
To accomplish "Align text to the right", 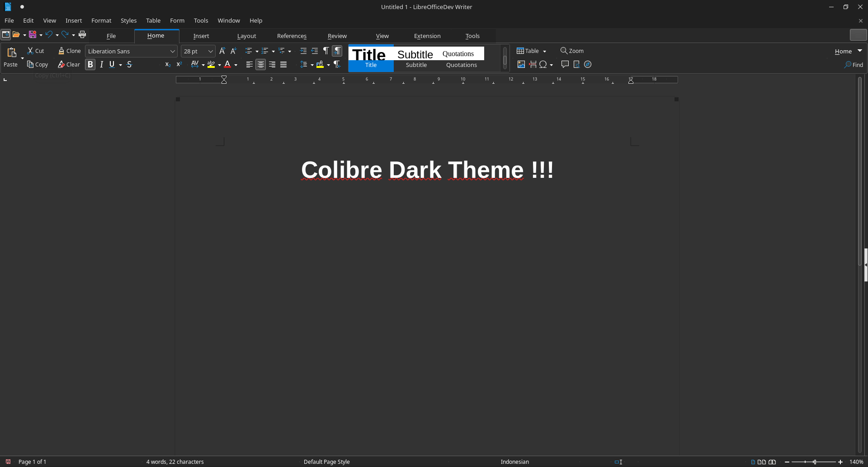I will pos(272,65).
